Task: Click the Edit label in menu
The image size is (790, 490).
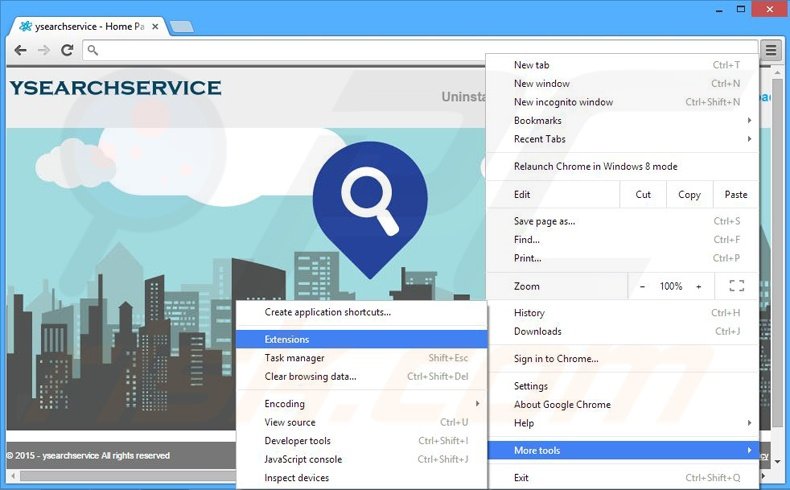Action: tap(522, 194)
